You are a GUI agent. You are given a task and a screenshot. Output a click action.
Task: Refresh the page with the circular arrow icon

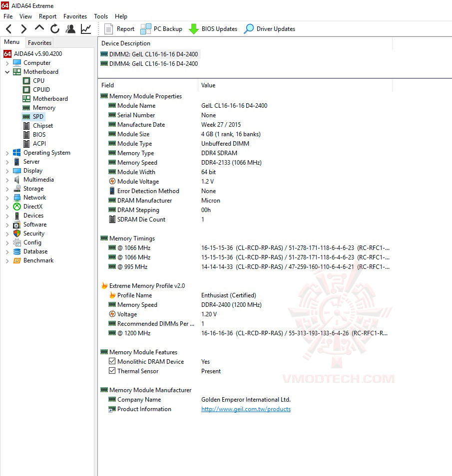click(55, 29)
